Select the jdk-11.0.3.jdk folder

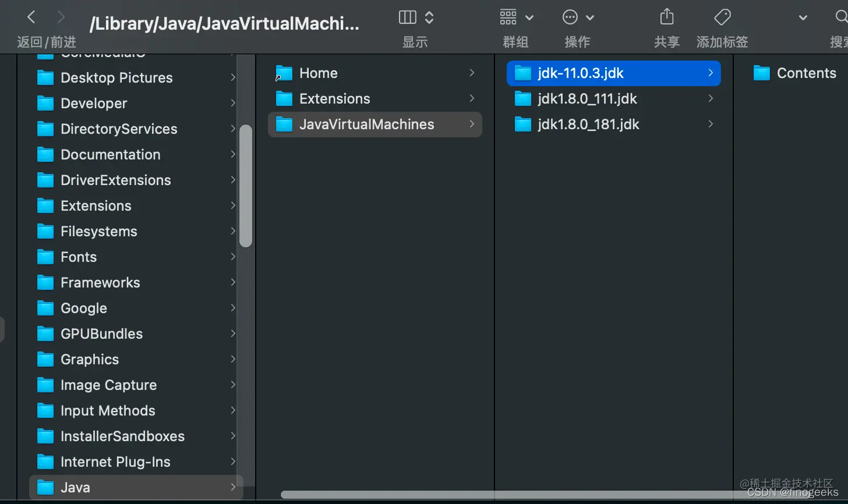[614, 73]
